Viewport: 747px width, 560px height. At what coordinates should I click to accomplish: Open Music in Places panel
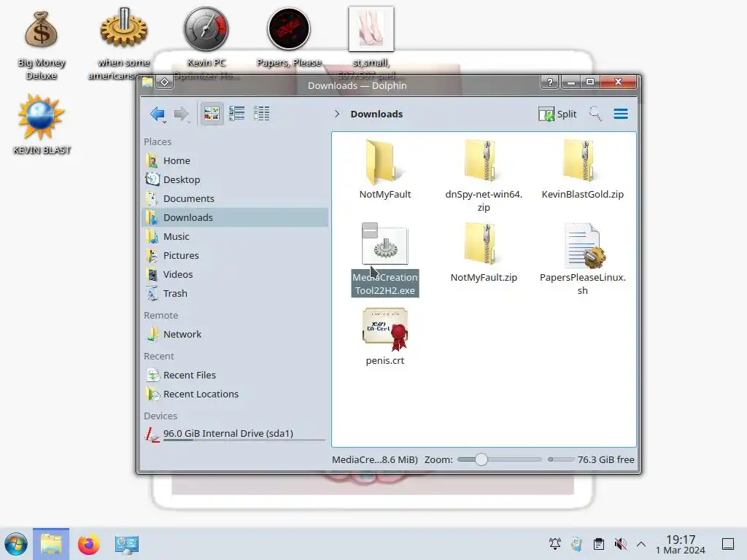[x=235, y=236]
